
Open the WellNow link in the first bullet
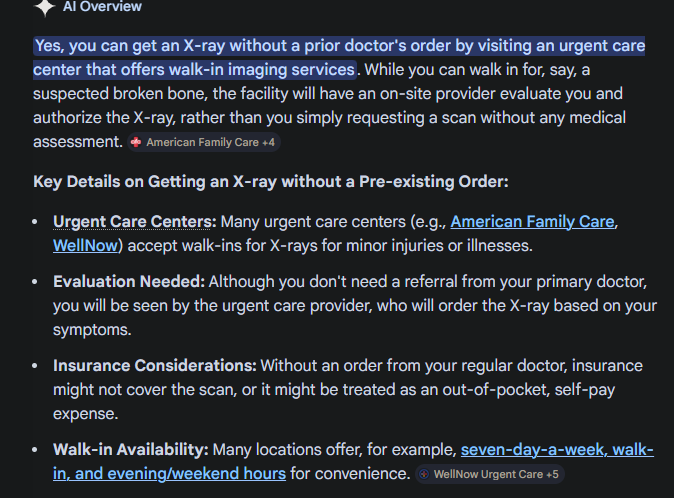(x=88, y=244)
